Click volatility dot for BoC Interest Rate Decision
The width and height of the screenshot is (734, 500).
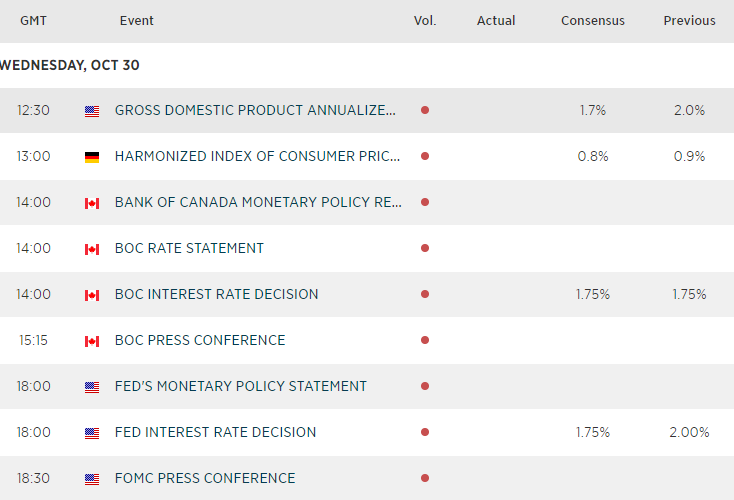coord(425,295)
